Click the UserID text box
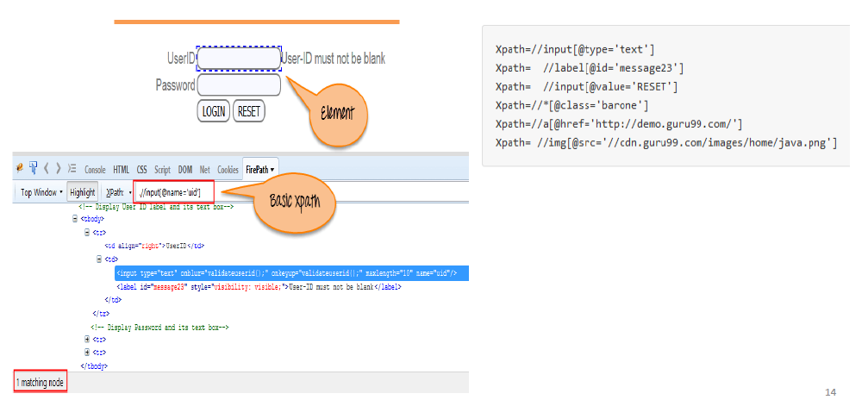This screenshot has height=406, width=868. pyautogui.click(x=239, y=59)
